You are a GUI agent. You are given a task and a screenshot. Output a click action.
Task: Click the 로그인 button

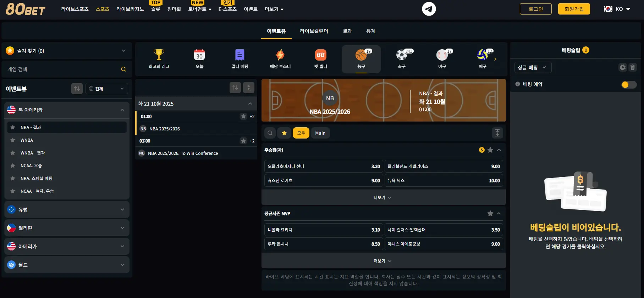click(x=536, y=9)
